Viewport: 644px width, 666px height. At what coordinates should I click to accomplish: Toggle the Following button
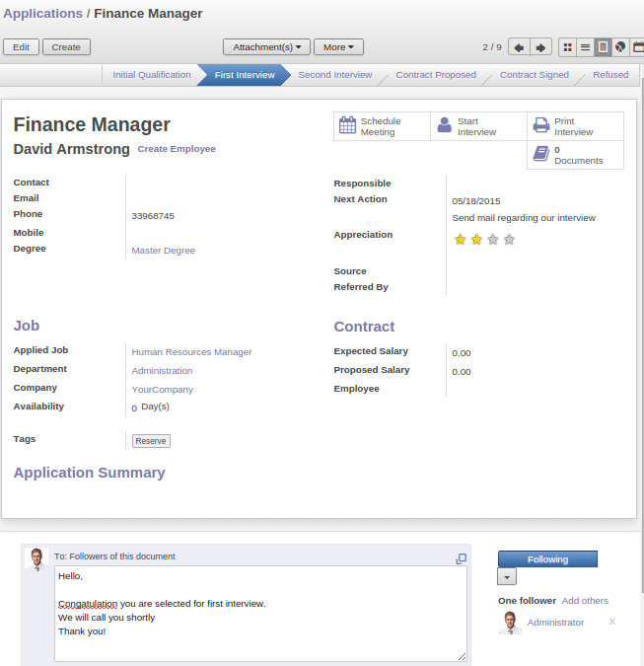(x=547, y=559)
